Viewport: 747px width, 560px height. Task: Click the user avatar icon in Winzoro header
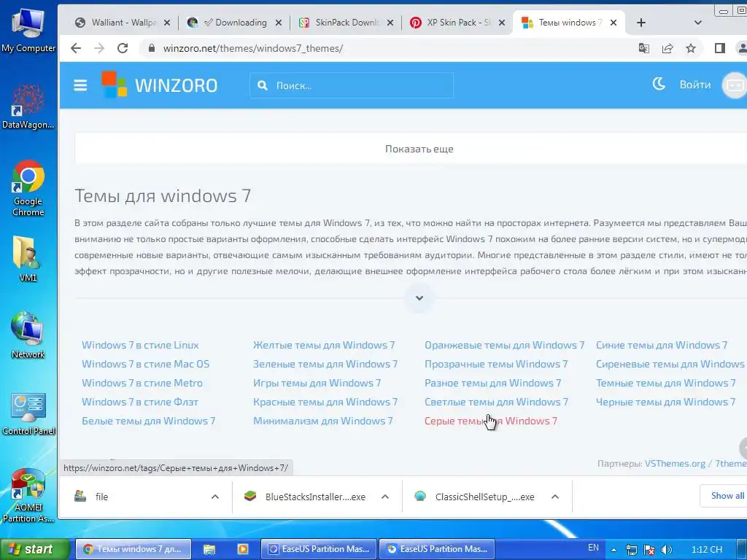coord(735,85)
